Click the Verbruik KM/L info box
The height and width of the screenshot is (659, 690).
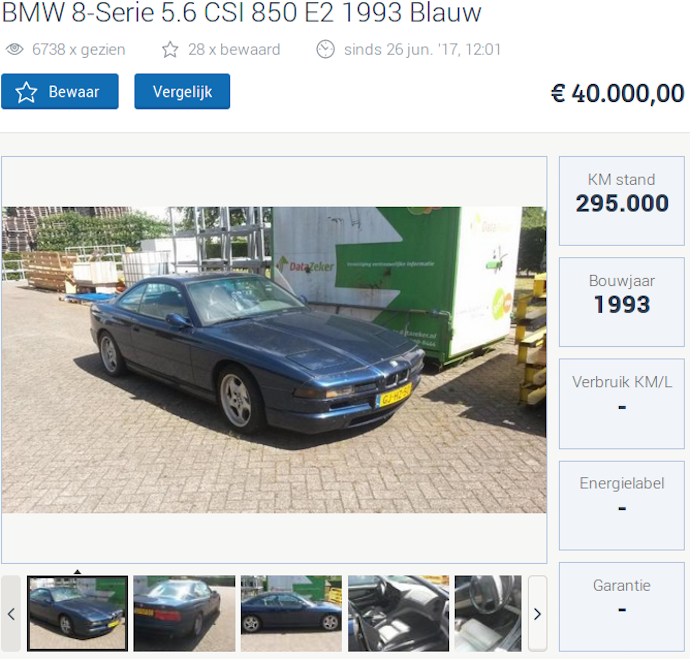(622, 404)
